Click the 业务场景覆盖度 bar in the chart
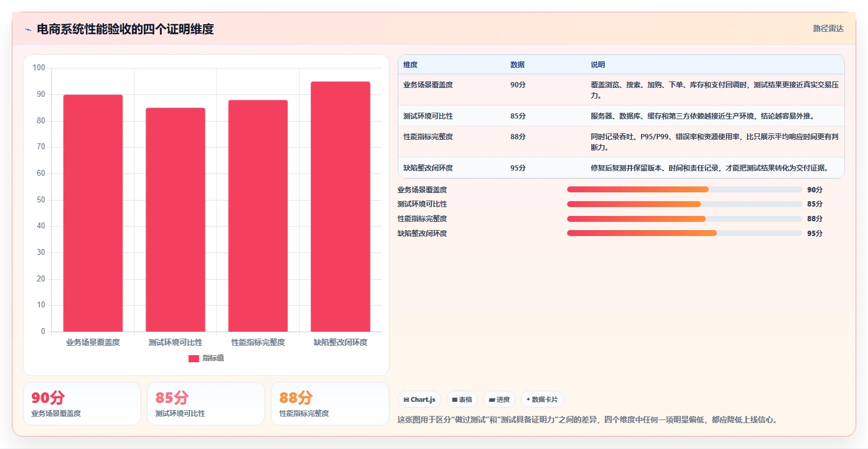The height and width of the screenshot is (449, 868). click(x=93, y=213)
